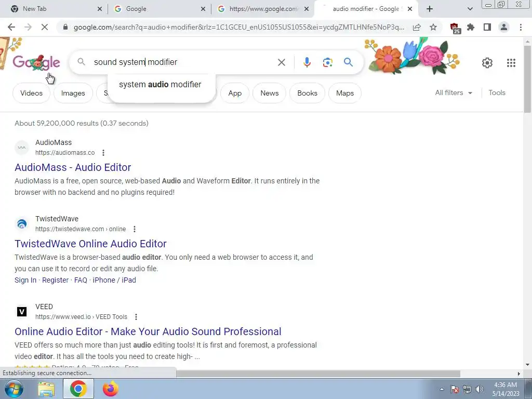Open more options for VEED result

(136, 317)
